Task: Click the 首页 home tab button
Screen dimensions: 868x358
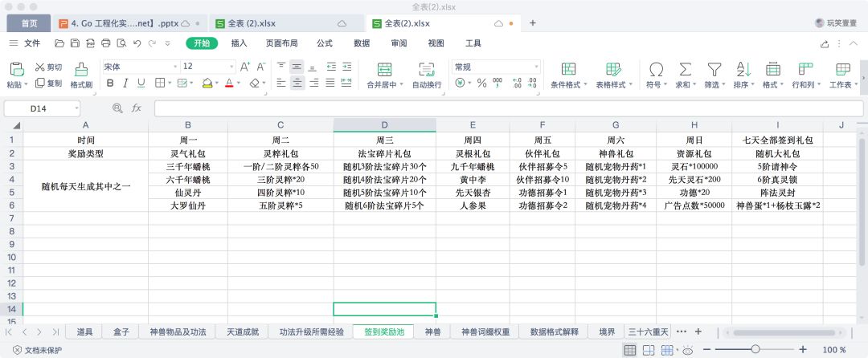Action: (30, 23)
